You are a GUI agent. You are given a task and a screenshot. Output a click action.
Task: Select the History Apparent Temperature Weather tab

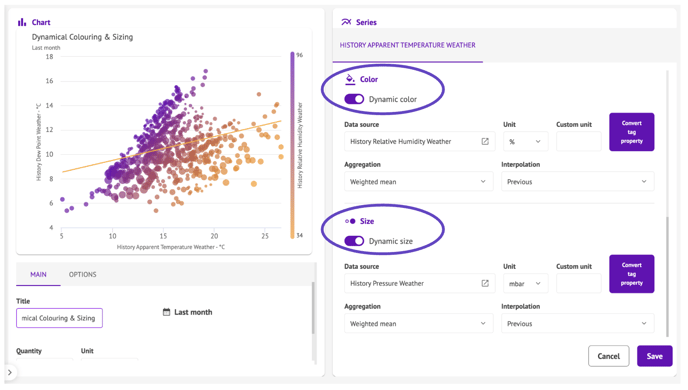(408, 45)
